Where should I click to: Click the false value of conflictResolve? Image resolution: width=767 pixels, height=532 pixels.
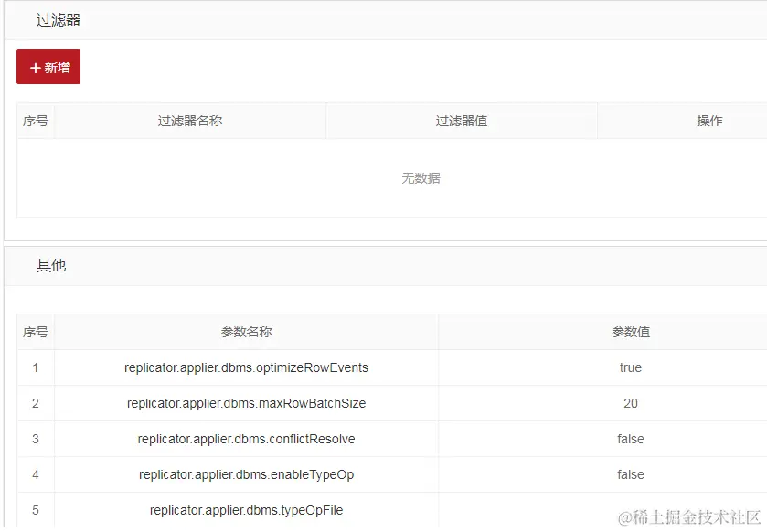[x=631, y=439]
